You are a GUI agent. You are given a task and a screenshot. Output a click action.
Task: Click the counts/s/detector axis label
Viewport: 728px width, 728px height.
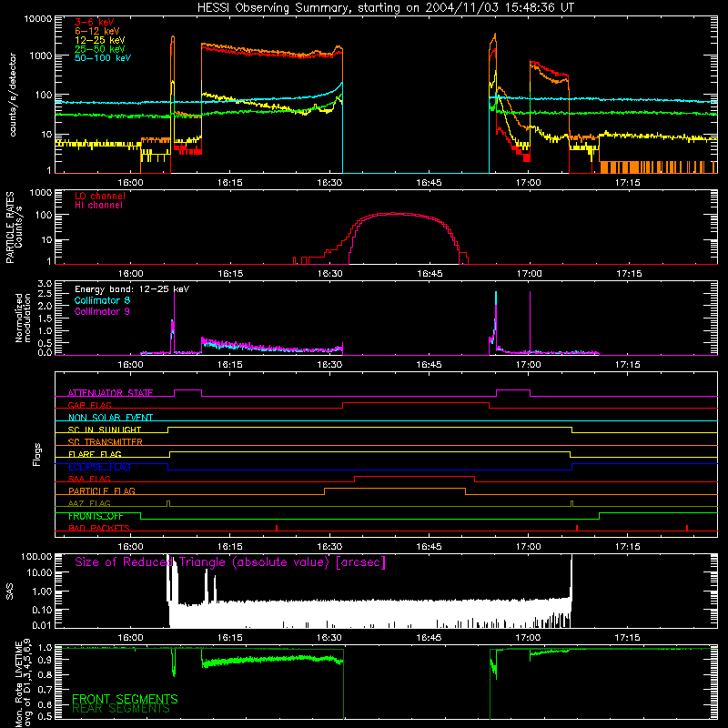(x=13, y=95)
